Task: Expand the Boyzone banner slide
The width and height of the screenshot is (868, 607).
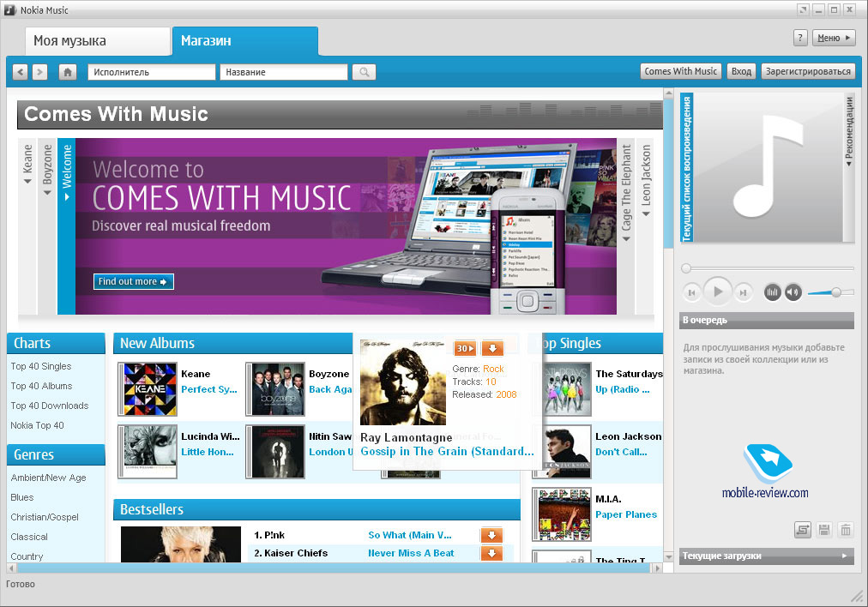Action: tap(48, 225)
